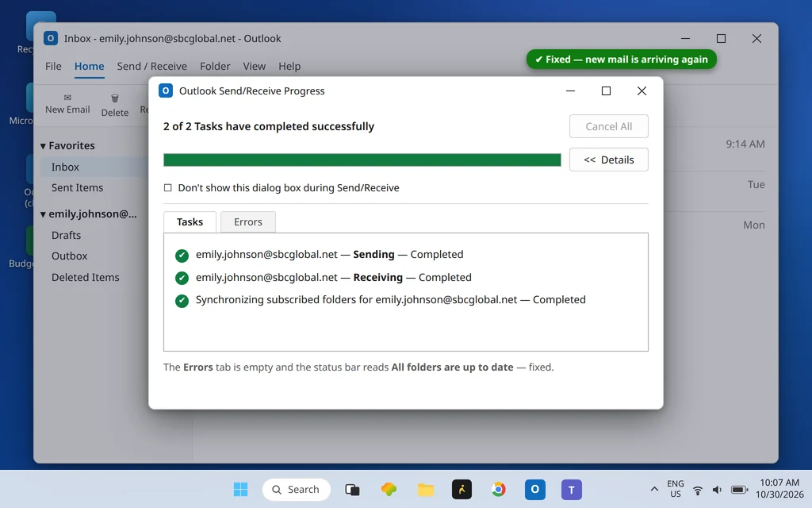Click the 'Sending — Completed' task row text
Screen dimensions: 812x508
329,255
